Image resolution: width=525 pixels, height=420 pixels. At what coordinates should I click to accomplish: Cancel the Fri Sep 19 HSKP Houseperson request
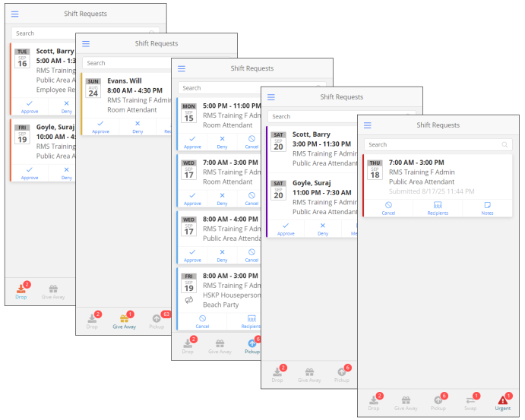202,321
